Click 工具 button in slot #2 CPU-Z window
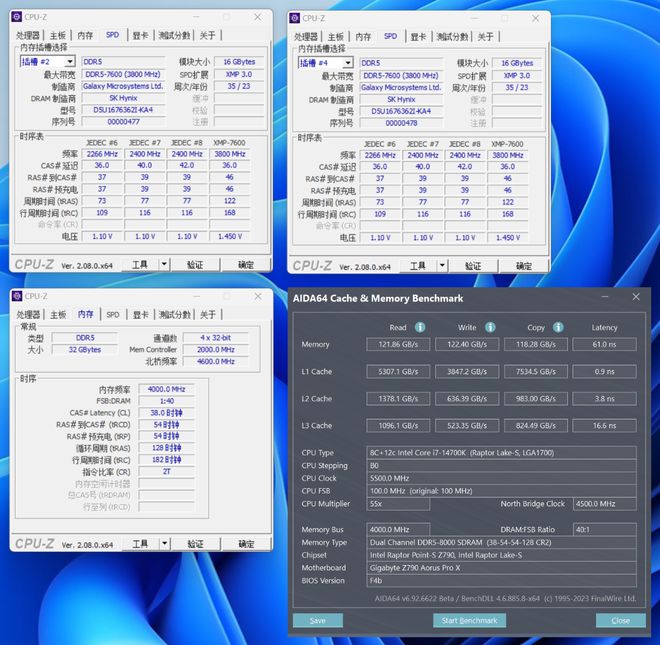 pos(140,264)
